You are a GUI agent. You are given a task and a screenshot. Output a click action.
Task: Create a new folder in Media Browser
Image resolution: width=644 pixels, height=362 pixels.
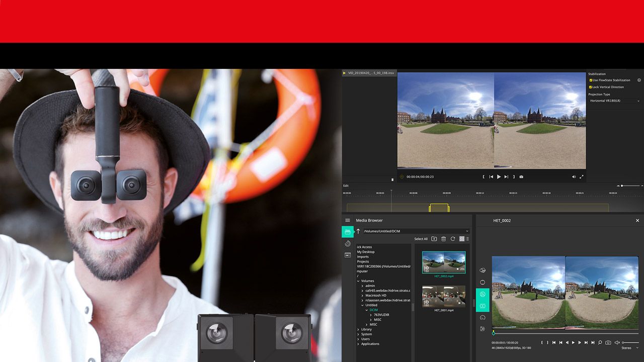click(434, 238)
